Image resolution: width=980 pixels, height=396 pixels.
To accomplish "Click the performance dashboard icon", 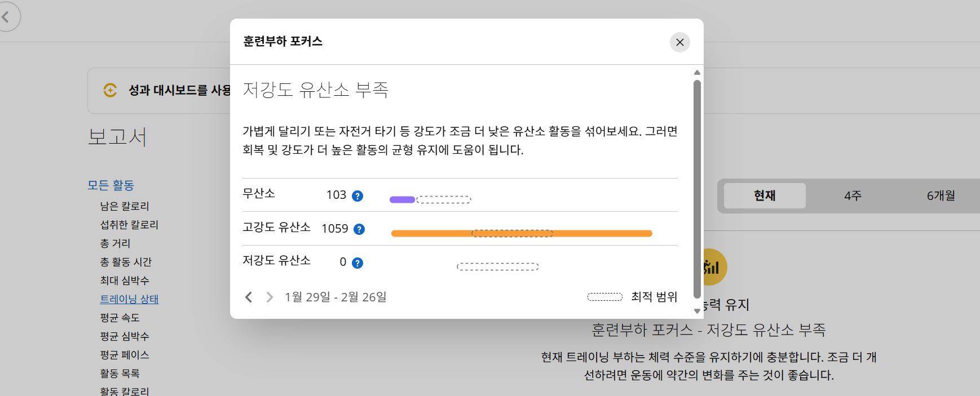I will tap(111, 90).
